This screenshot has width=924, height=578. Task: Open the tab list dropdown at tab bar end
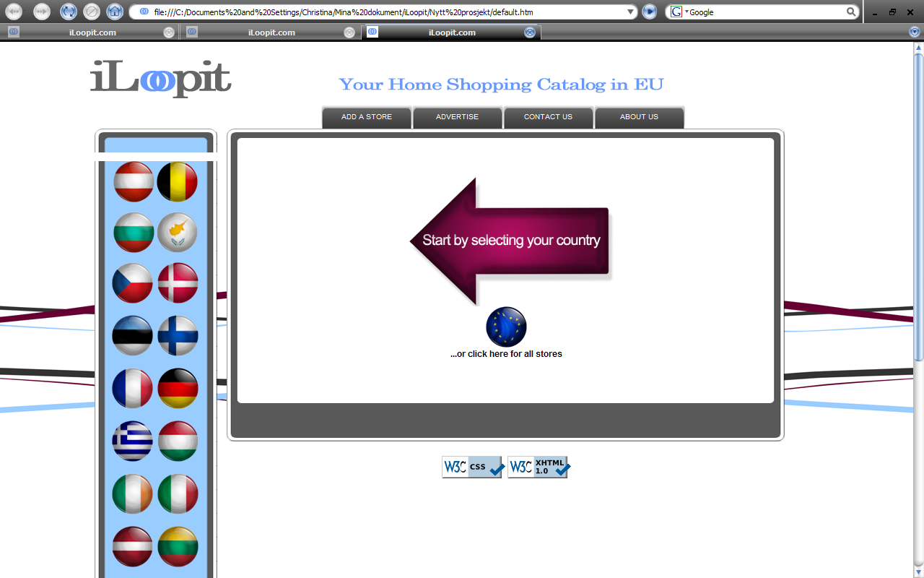coord(915,33)
